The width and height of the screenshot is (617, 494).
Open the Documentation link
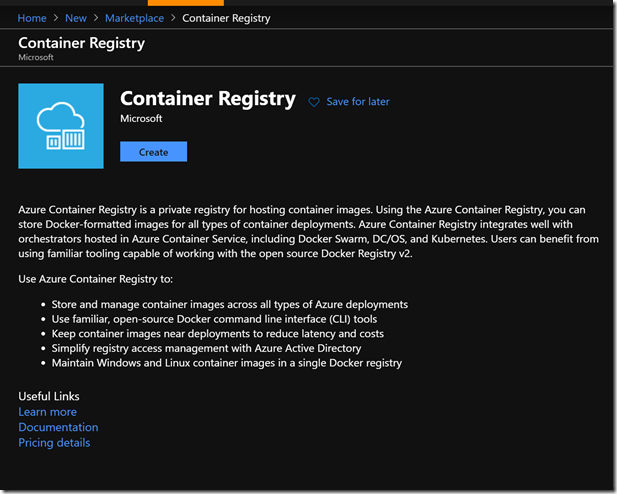[58, 427]
